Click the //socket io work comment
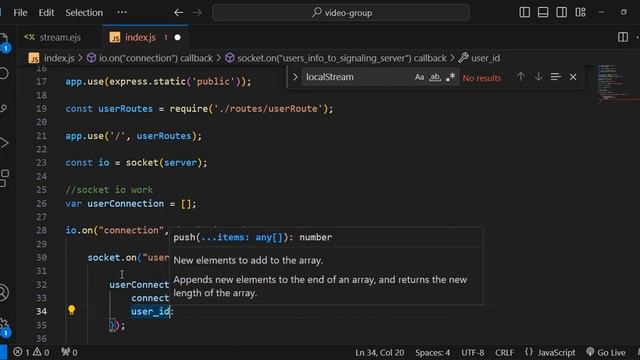 [109, 190]
